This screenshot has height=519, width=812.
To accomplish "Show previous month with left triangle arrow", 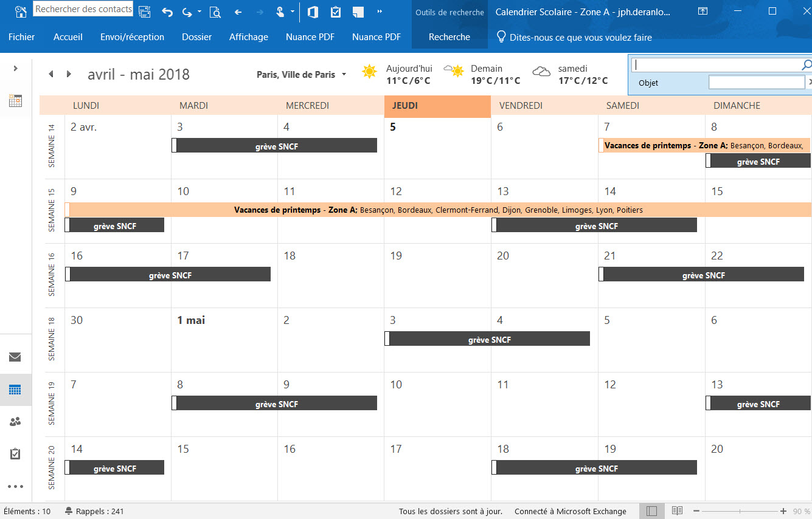I will [x=51, y=74].
